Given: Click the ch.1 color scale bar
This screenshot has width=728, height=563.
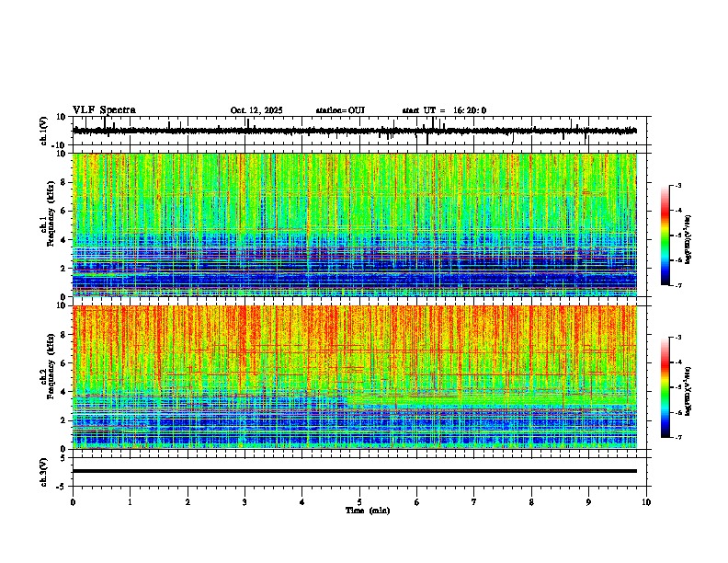Looking at the screenshot, I should (665, 236).
